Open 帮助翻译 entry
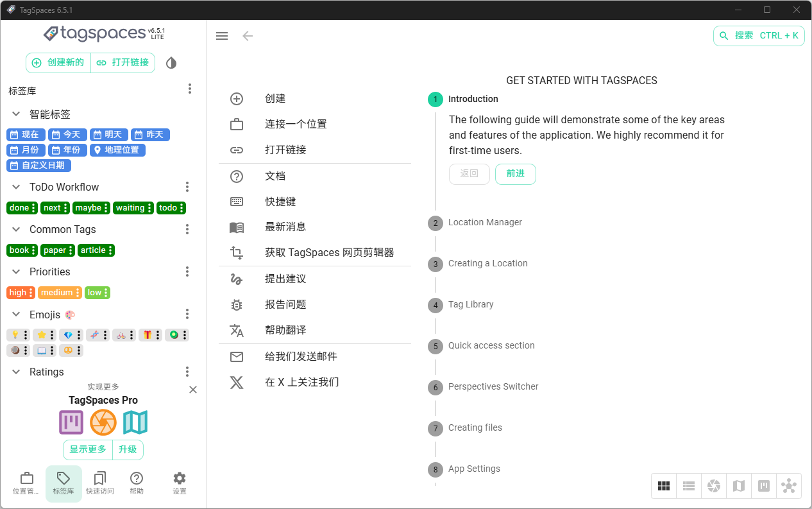Screen dimensions: 812x509 (x=315, y=331)
